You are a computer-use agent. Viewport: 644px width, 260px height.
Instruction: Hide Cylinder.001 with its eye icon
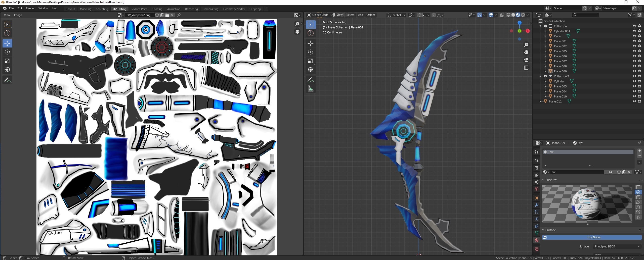tap(634, 31)
